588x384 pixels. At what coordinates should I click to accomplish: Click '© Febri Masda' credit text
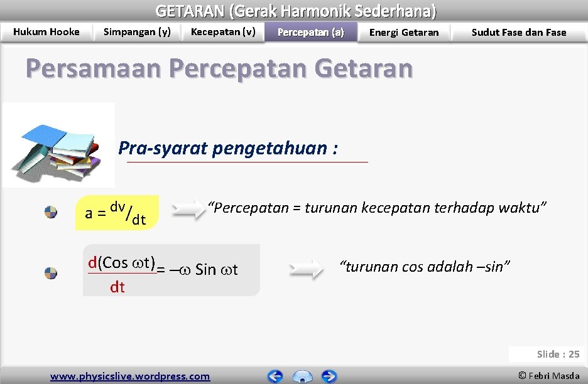click(x=549, y=375)
